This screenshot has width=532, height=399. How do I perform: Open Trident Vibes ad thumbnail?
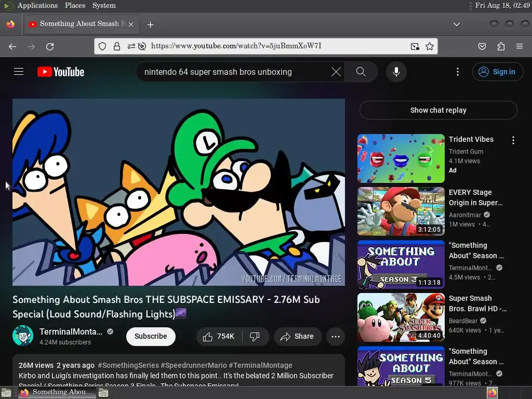tap(401, 158)
